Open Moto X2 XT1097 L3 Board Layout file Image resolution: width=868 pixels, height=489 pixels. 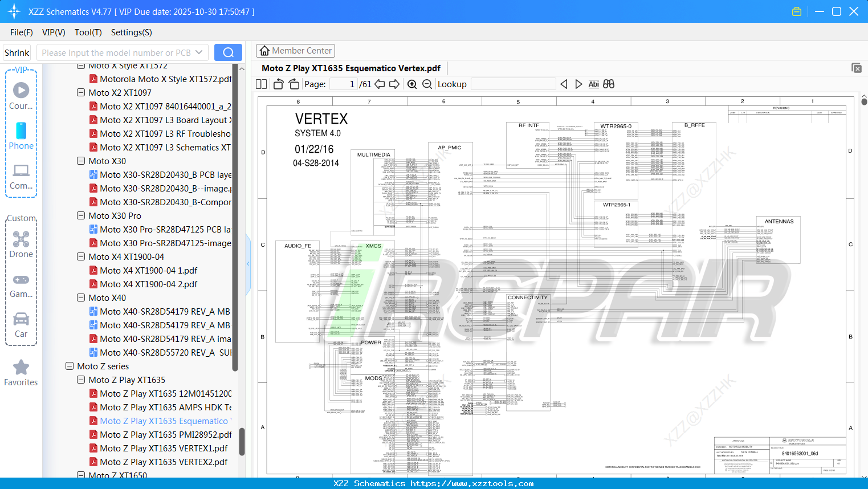click(166, 120)
